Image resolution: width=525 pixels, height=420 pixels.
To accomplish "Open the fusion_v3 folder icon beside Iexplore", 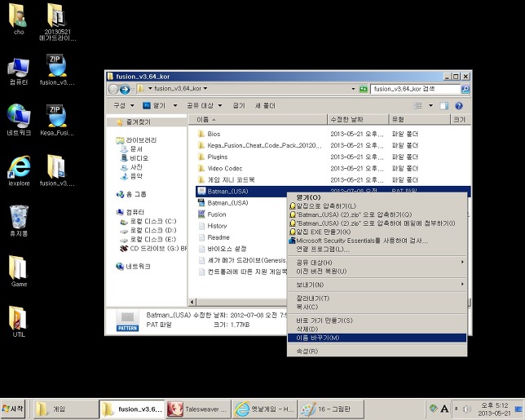I will coord(57,170).
